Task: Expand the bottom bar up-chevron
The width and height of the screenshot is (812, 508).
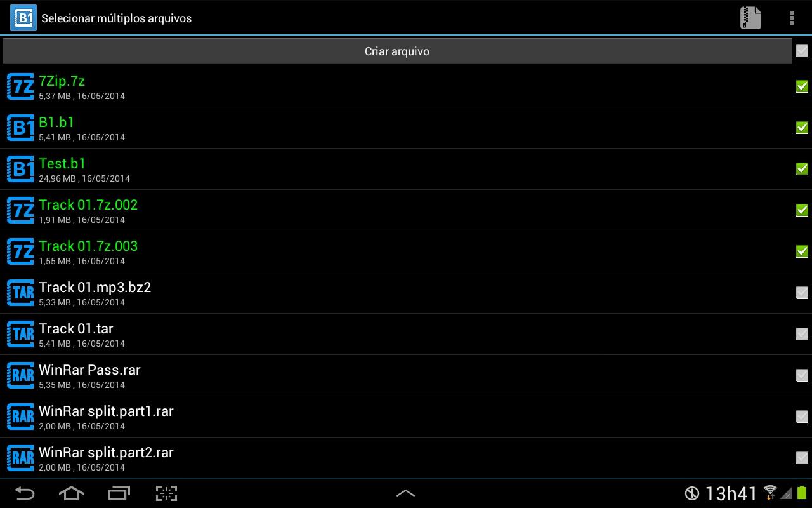Action: [x=405, y=493]
